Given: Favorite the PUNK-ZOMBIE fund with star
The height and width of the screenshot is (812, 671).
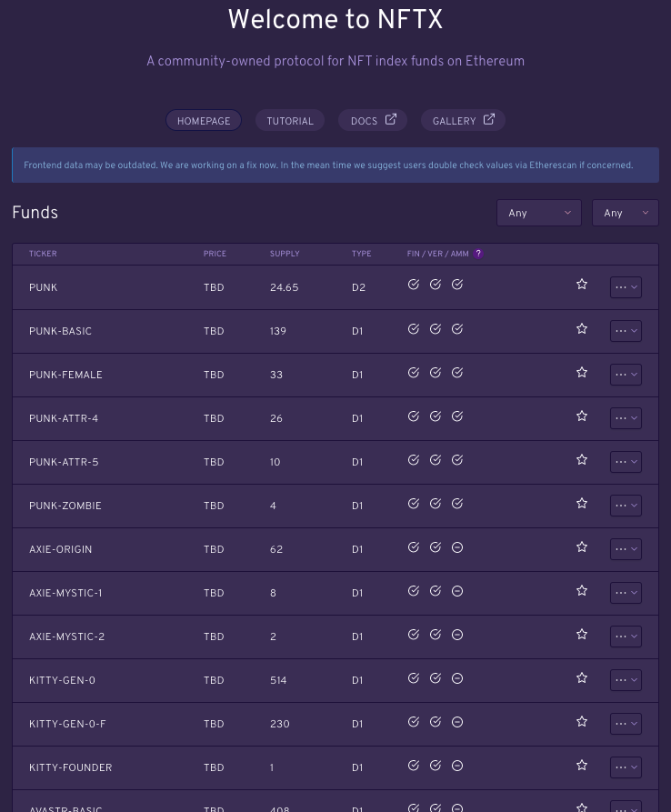Looking at the screenshot, I should click(x=582, y=504).
